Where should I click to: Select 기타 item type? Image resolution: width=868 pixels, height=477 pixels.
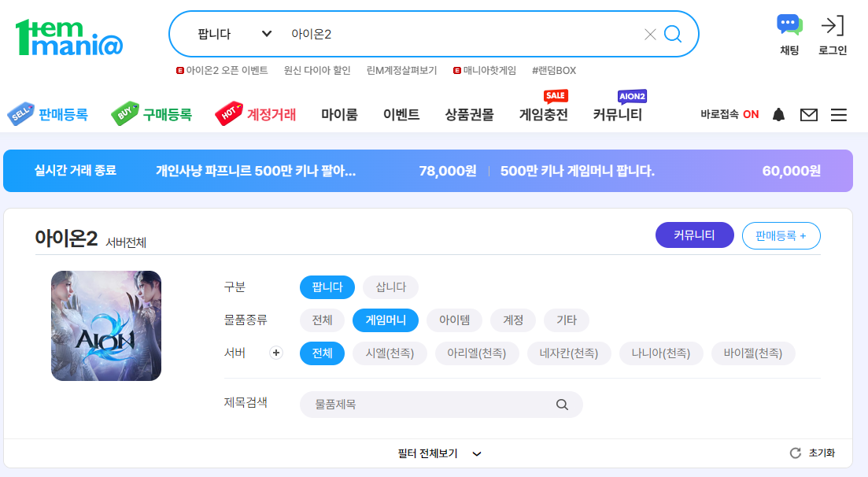(567, 320)
